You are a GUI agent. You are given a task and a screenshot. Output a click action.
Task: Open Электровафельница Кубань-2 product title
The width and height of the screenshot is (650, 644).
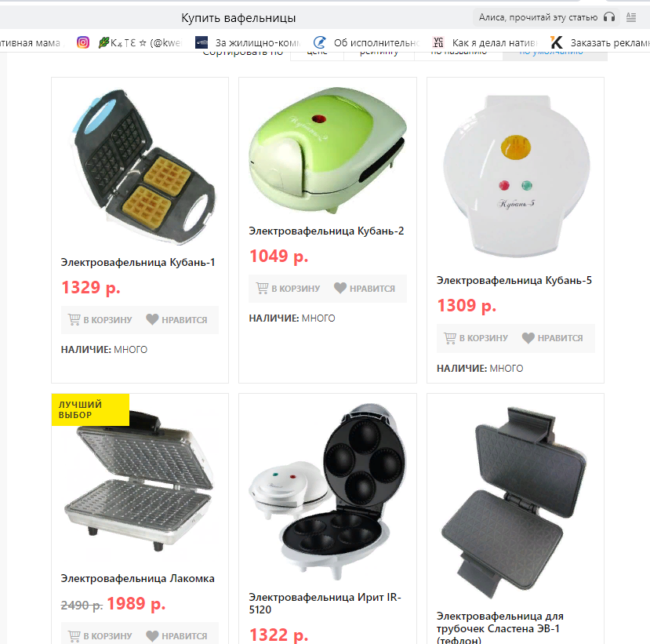click(326, 231)
